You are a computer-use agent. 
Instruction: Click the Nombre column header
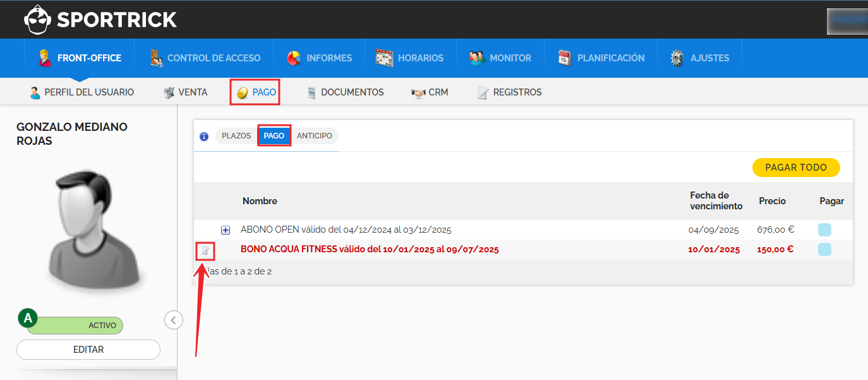[x=260, y=201]
